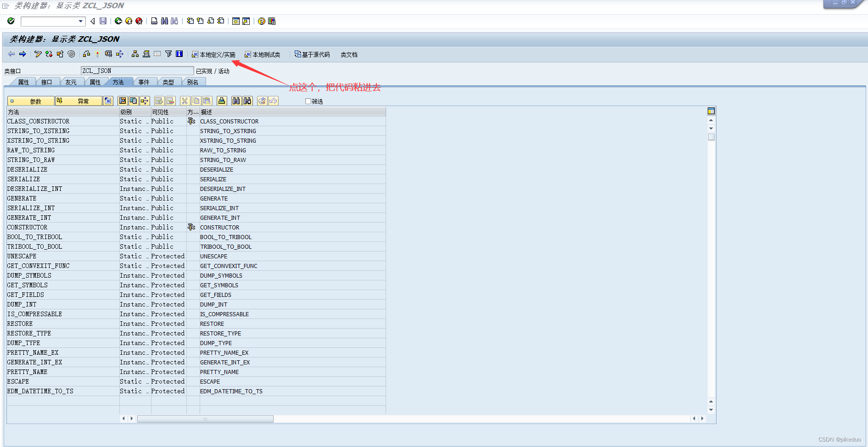Screen dimensions: 868x447
Task: Select the GET_CONVEXIT_FUNC method cell
Action: click(63, 266)
